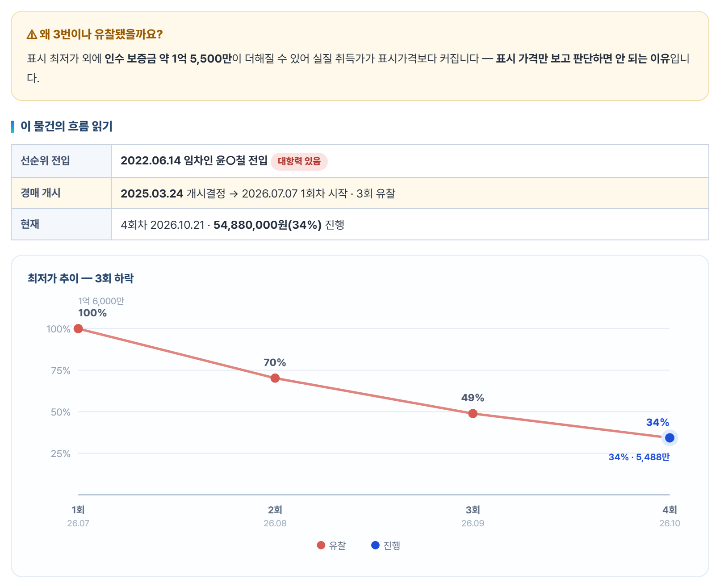The height and width of the screenshot is (588, 720).
Task: Click the 49% data point at 3회
Action: [x=473, y=414]
